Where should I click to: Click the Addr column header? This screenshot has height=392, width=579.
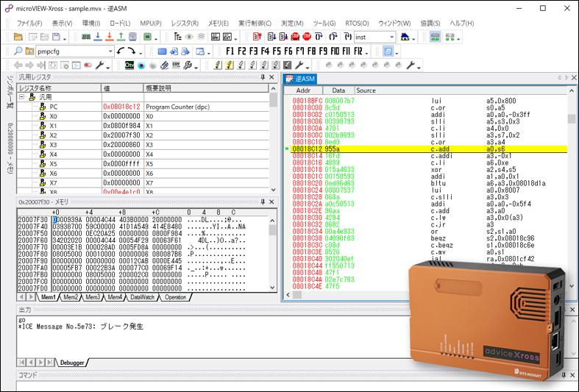[304, 90]
